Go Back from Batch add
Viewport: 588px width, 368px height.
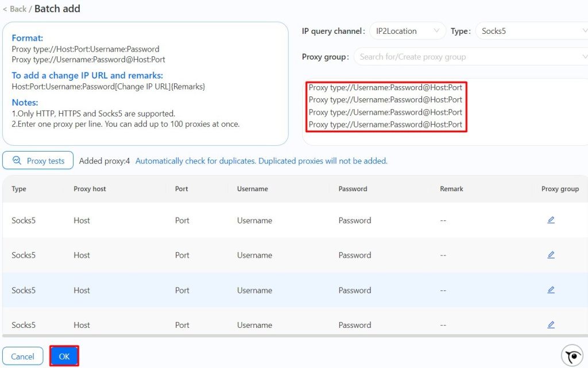[x=14, y=9]
